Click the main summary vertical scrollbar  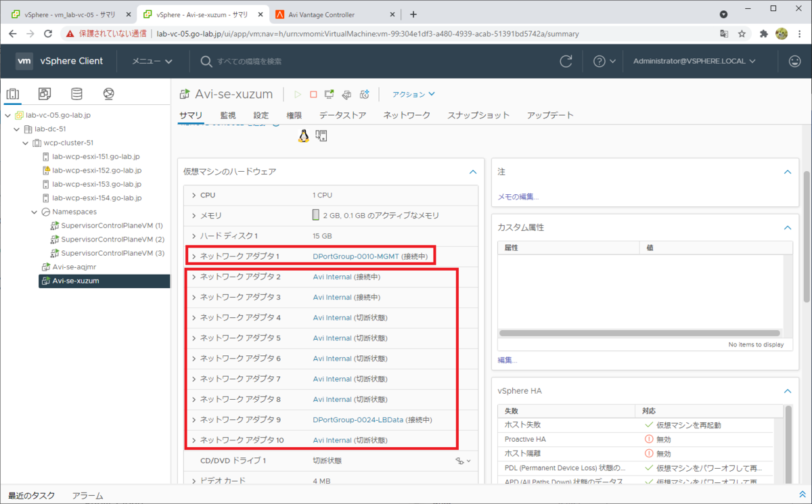pyautogui.click(x=807, y=237)
